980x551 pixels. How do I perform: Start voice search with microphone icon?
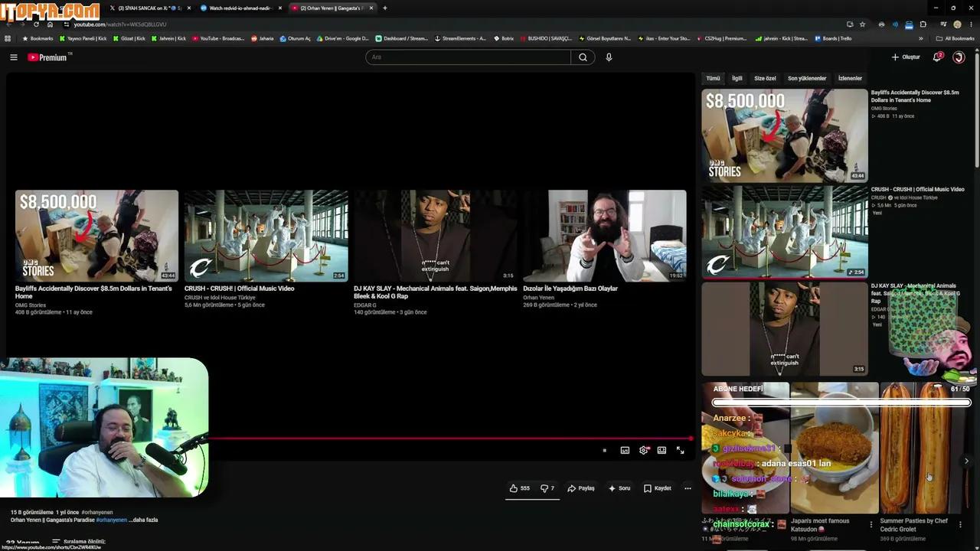(x=609, y=57)
